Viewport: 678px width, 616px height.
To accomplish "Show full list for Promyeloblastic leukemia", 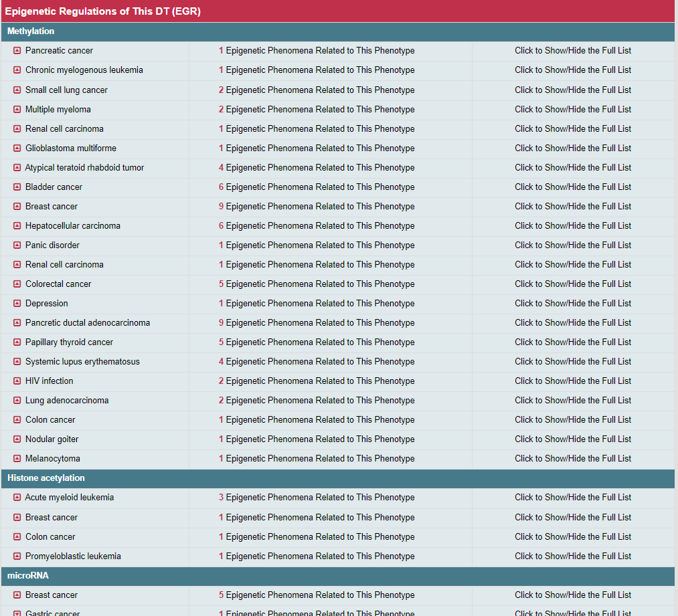I will click(573, 556).
